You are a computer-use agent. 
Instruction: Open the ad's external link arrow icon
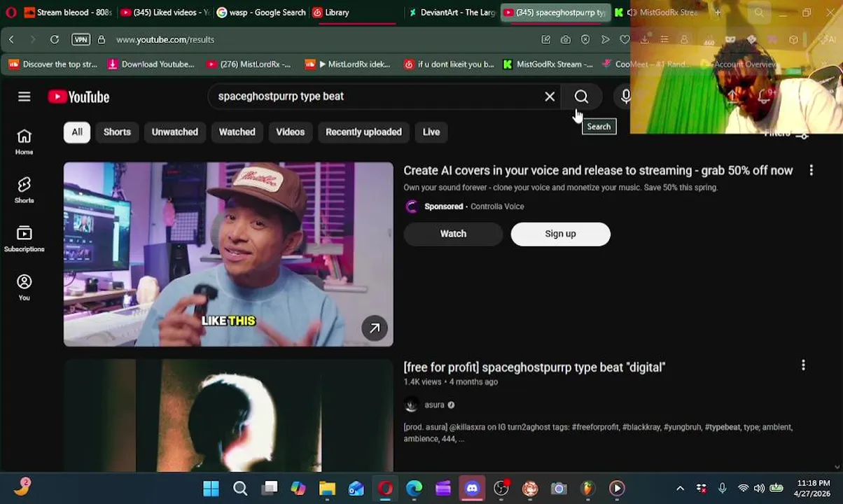375,328
